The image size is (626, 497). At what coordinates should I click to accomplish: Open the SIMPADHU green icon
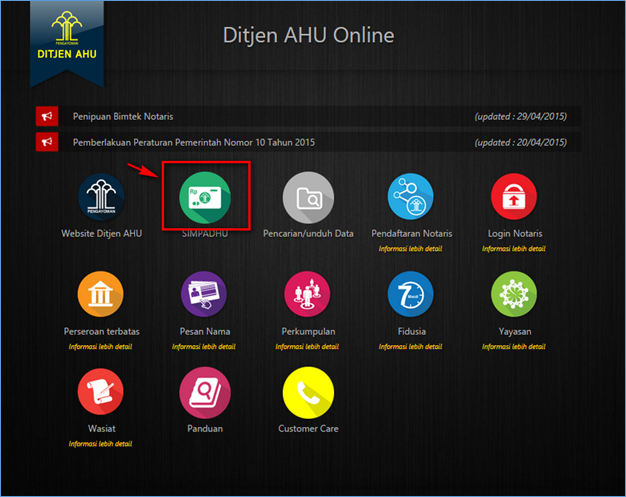tap(204, 197)
